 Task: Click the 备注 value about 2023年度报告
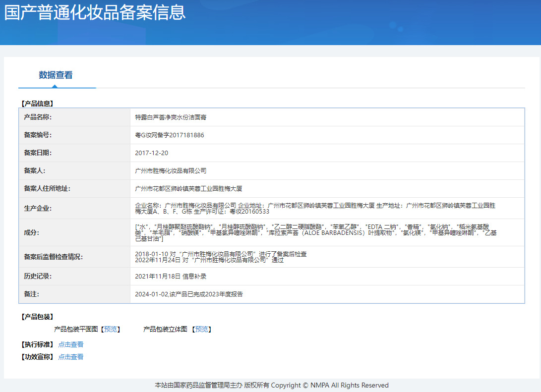pos(189,294)
